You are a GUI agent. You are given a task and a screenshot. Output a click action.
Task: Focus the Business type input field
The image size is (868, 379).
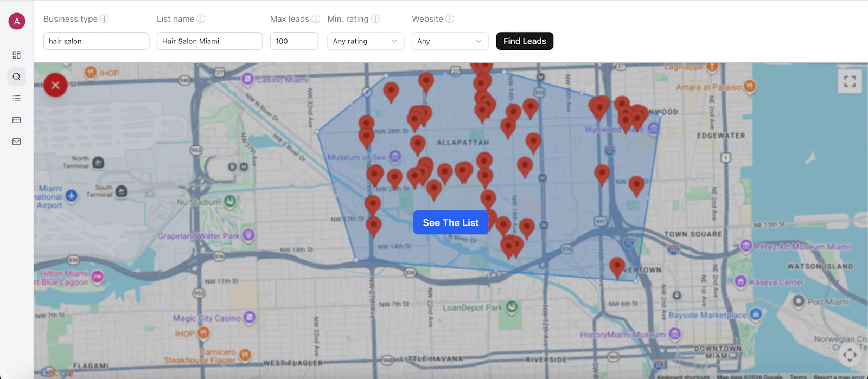click(x=97, y=41)
